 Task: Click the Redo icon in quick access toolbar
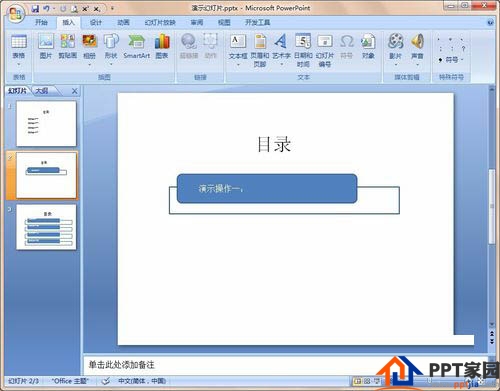63,9
